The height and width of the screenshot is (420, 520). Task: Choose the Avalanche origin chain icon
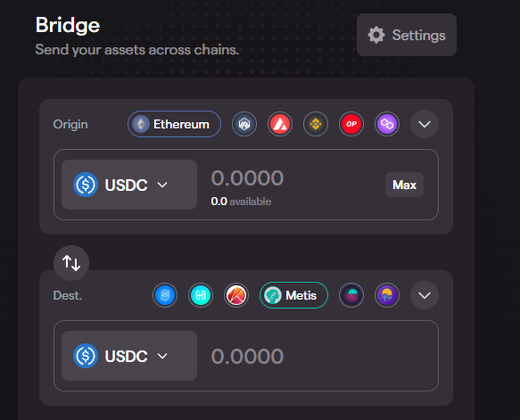click(x=280, y=125)
